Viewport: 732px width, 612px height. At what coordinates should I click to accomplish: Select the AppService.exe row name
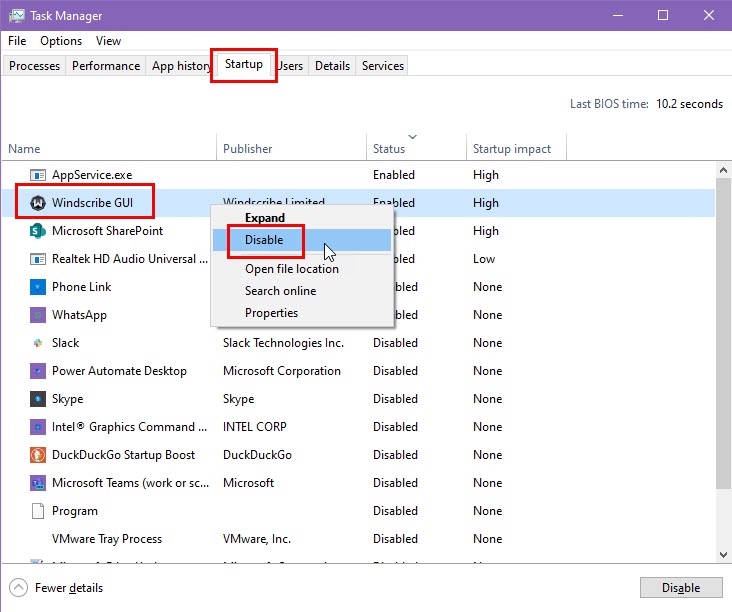point(92,175)
